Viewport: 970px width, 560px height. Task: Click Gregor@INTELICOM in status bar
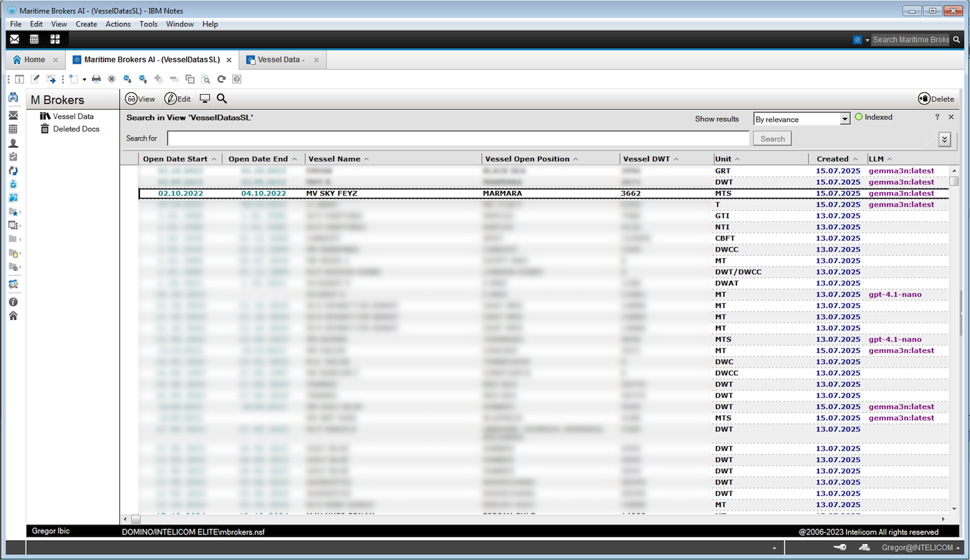point(917,548)
